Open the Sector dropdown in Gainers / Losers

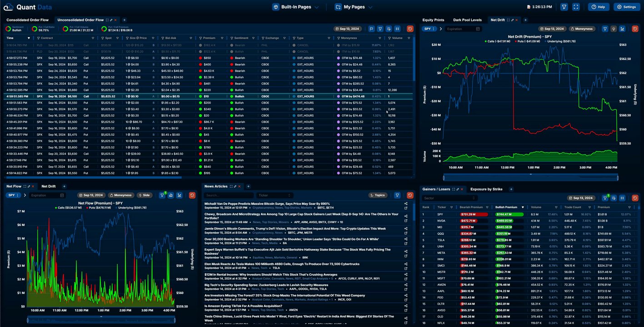450,198
